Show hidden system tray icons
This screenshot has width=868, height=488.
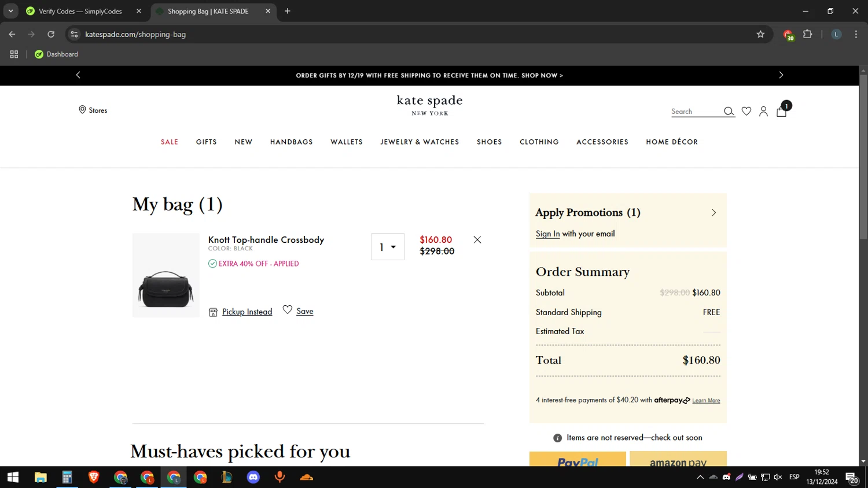(x=700, y=477)
